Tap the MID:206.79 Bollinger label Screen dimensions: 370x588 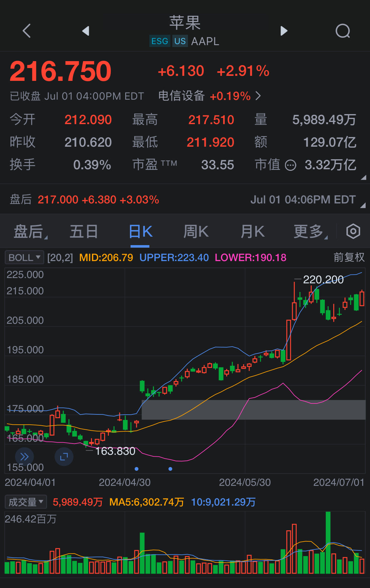[x=106, y=258]
